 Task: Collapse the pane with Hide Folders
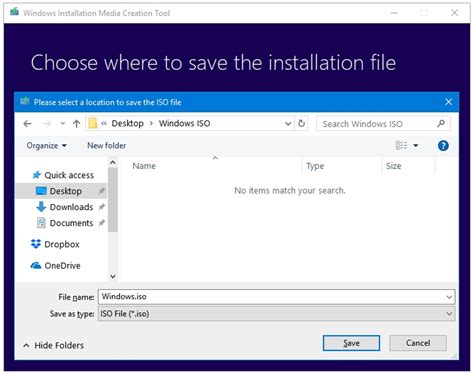tap(54, 345)
